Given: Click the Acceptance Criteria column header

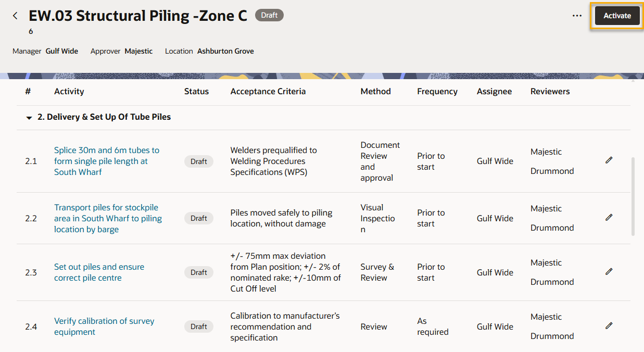Looking at the screenshot, I should coord(268,91).
